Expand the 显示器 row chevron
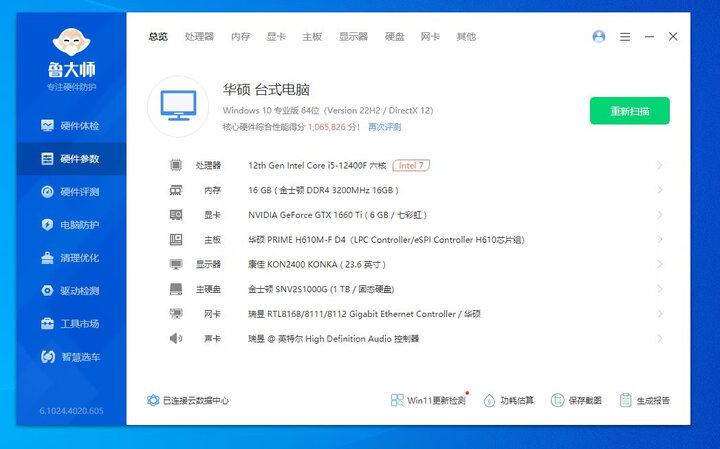Screen dimensions: 720x449 click(660, 264)
